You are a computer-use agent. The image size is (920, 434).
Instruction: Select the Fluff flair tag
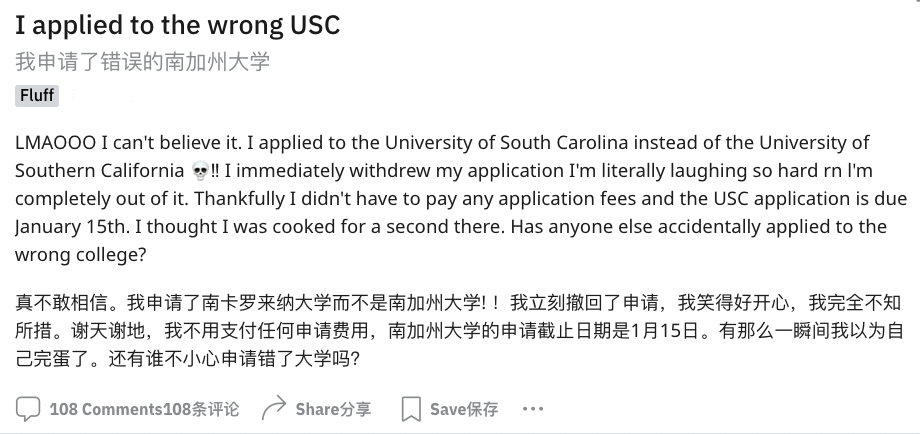pos(37,96)
